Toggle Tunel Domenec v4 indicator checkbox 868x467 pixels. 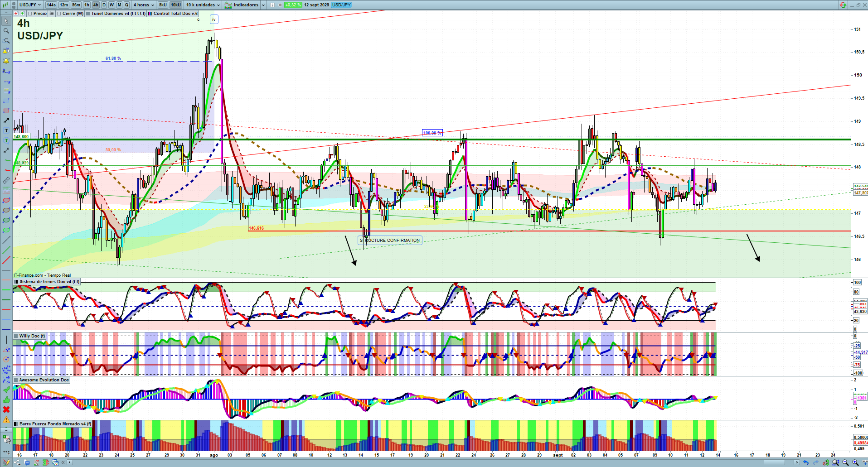point(88,14)
